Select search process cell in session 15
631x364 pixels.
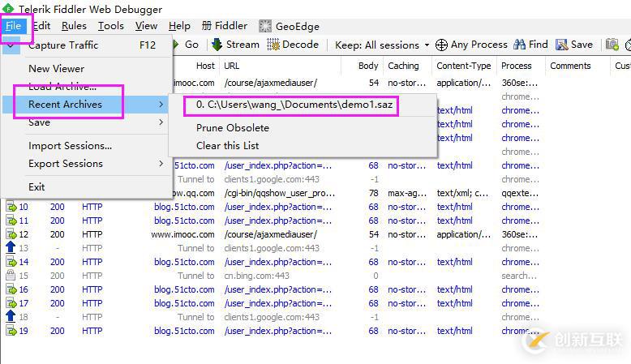pyautogui.click(x=519, y=276)
